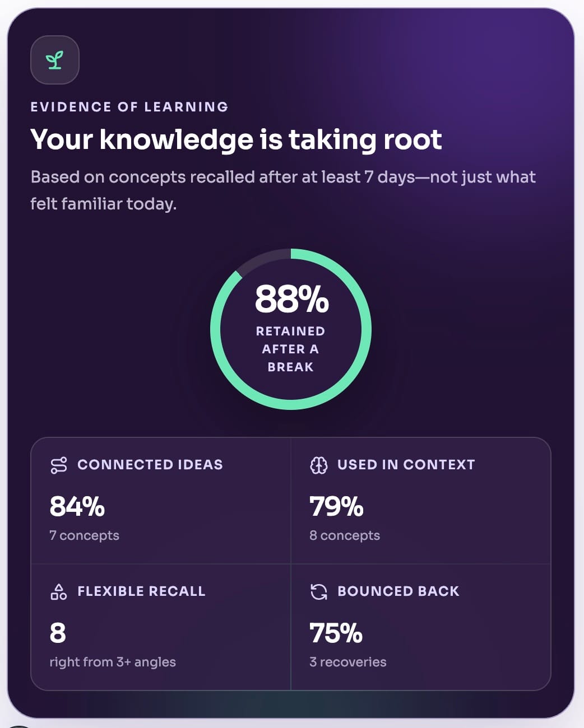Click the '3 recoveries' caption
This screenshot has width=584, height=728.
point(348,662)
